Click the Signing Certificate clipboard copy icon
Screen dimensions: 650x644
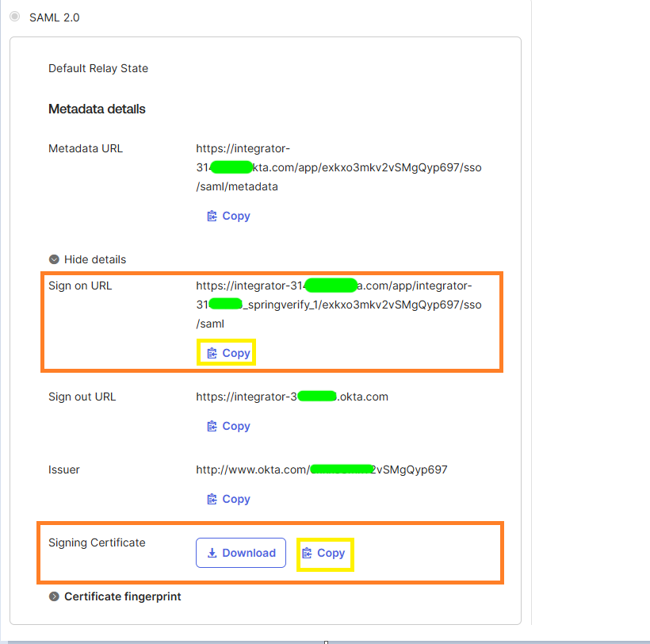pos(308,553)
